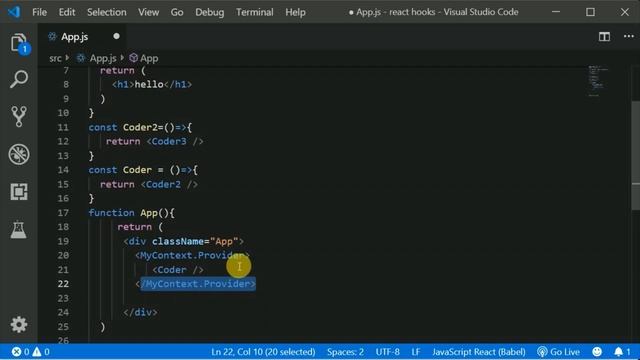Viewport: 640px width, 360px height.
Task: Click className="App" on line 19
Action: (x=195, y=241)
